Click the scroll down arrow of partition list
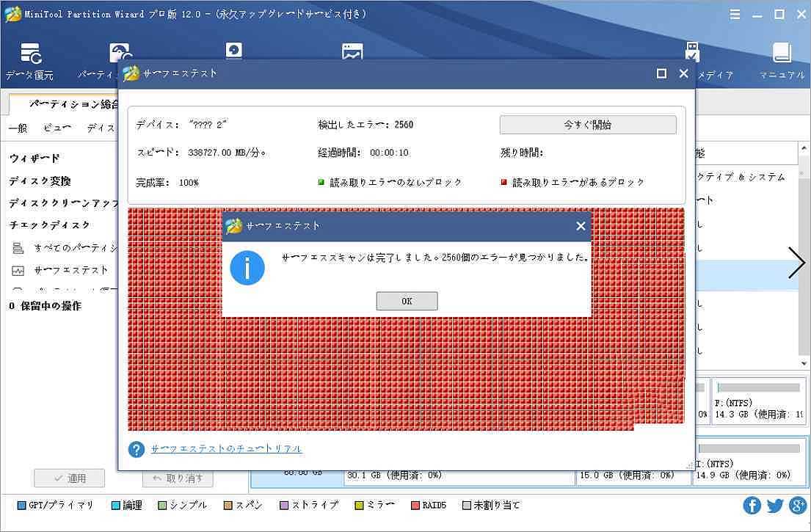 (x=804, y=363)
